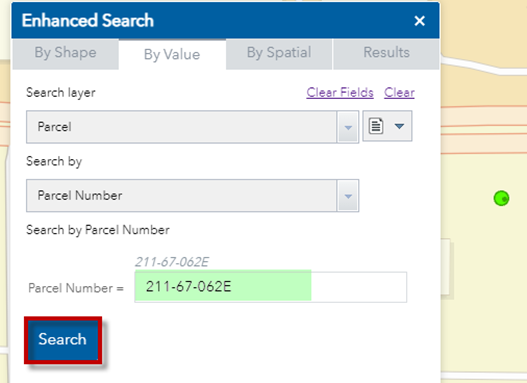Expand the Search by dropdown arrow
The width and height of the screenshot is (527, 383).
pos(348,196)
